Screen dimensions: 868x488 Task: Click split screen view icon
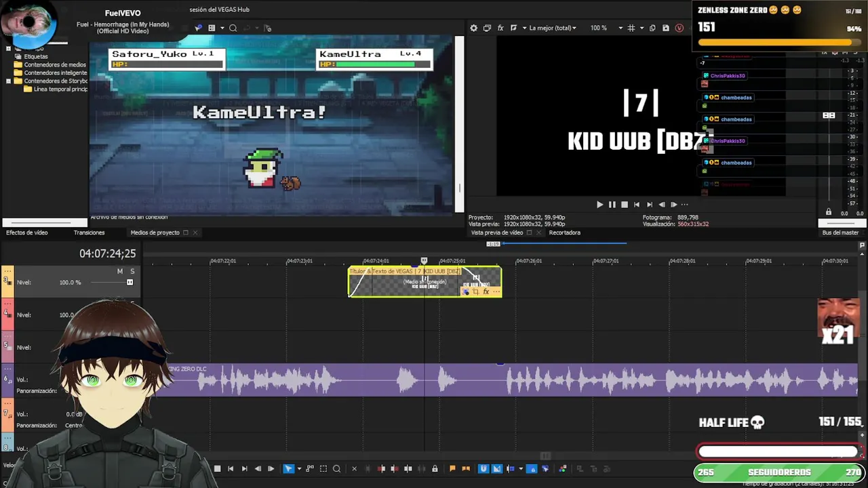[x=513, y=28]
